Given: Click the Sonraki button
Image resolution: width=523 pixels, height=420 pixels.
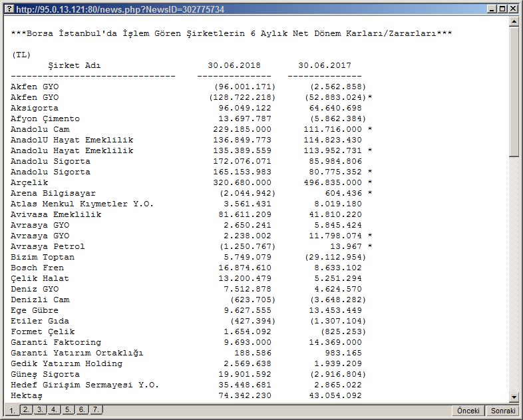Looking at the screenshot, I should pyautogui.click(x=502, y=410).
